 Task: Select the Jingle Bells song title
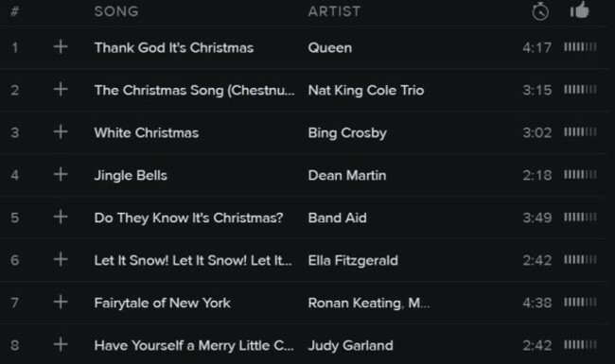click(131, 176)
